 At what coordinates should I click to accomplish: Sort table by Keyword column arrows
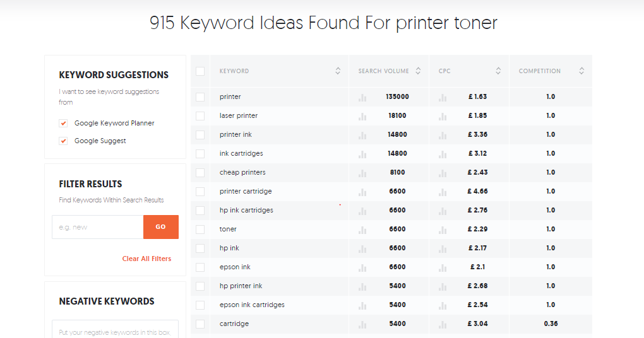coord(338,71)
